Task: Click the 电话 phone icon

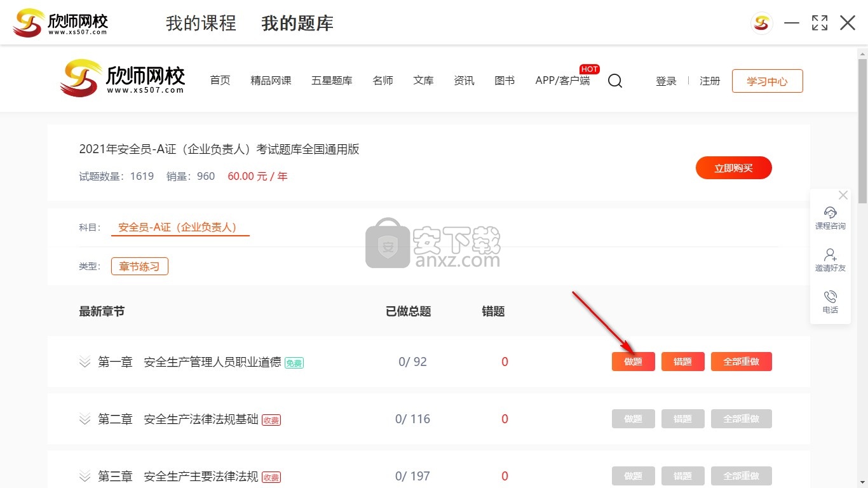Action: click(830, 297)
